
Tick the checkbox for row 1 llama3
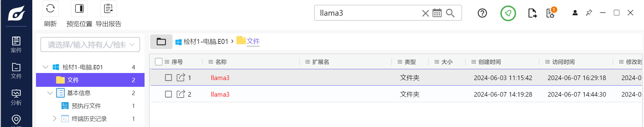(169, 78)
